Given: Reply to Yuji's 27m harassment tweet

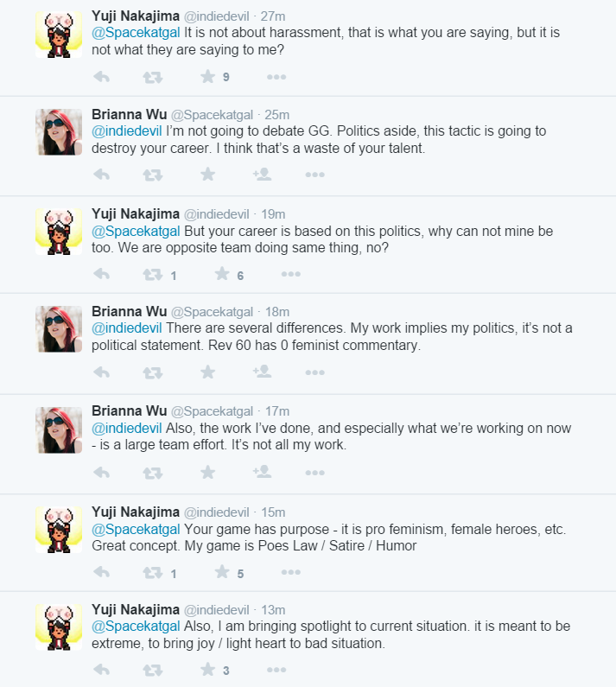Looking at the screenshot, I should 102,77.
